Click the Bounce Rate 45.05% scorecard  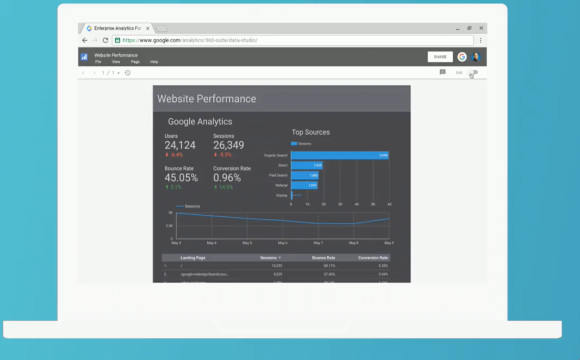(x=181, y=178)
